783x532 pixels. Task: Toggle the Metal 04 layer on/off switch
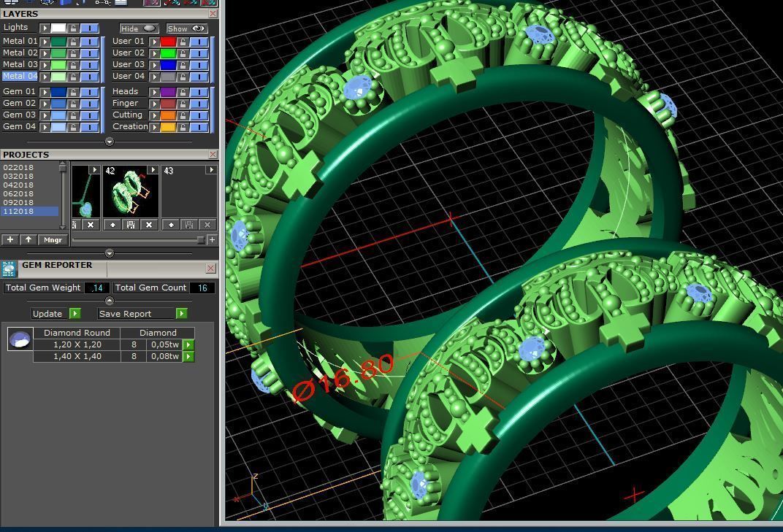tap(90, 77)
